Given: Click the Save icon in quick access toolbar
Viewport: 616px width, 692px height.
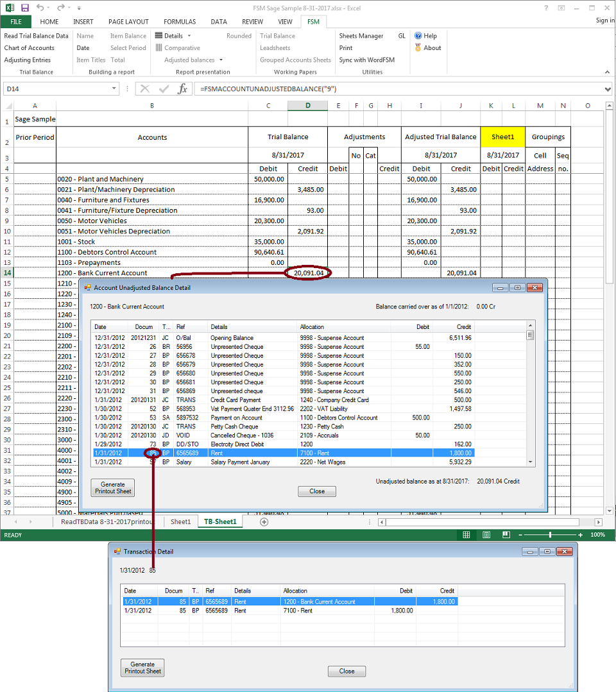Looking at the screenshot, I should coord(25,8).
